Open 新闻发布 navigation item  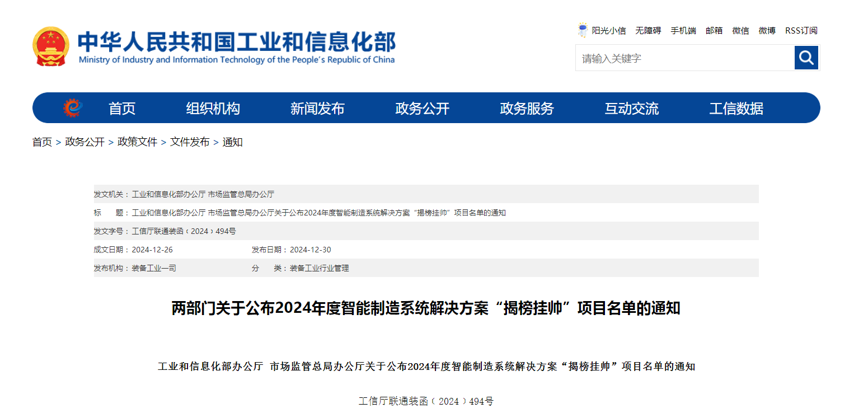pos(317,109)
